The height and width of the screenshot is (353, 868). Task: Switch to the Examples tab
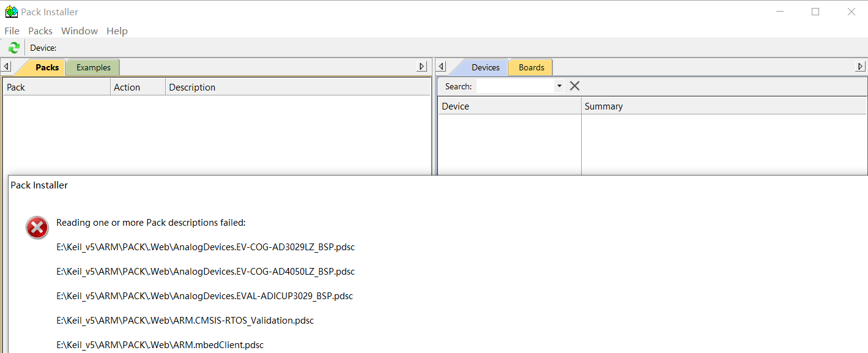coord(93,67)
